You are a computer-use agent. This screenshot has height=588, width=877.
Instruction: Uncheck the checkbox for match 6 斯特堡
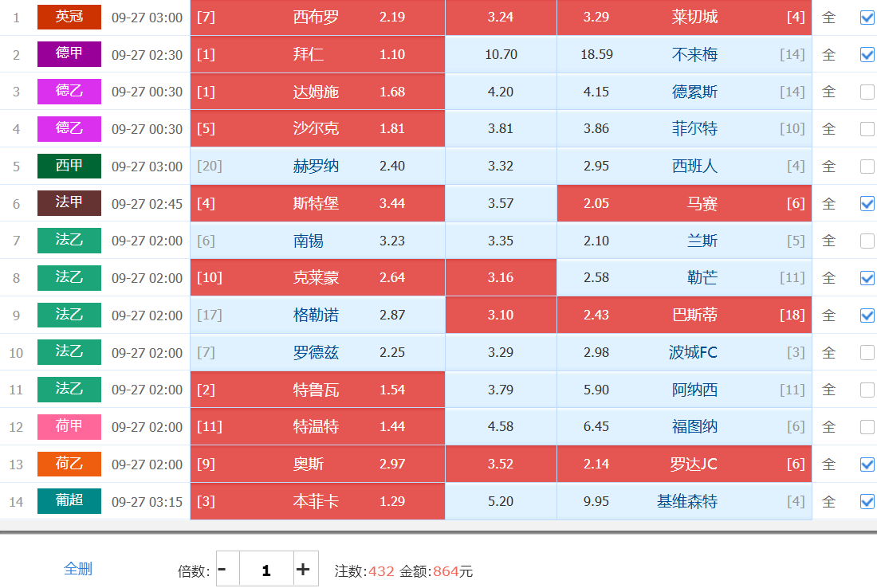867,203
